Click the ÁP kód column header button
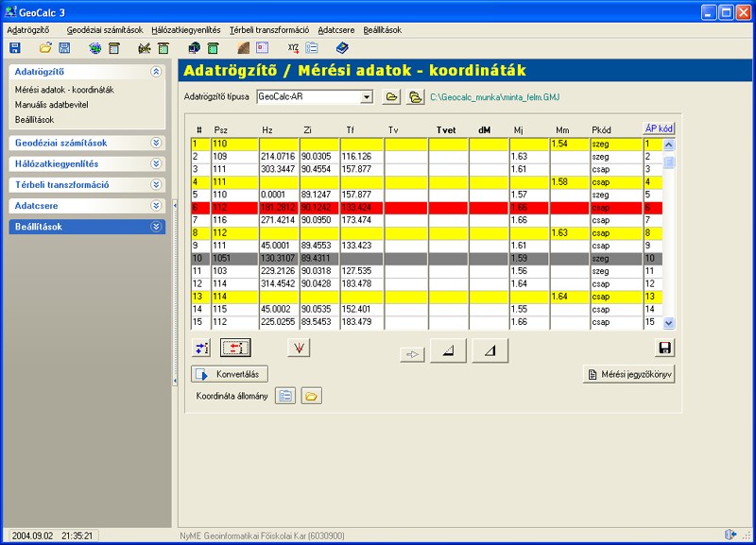The width and height of the screenshot is (756, 545). coord(659,128)
